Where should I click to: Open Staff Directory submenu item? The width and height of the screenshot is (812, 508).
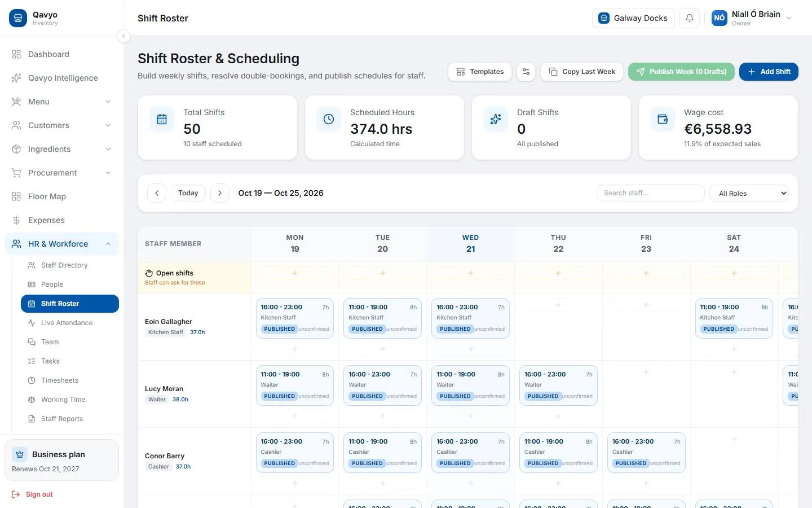[x=70, y=265]
